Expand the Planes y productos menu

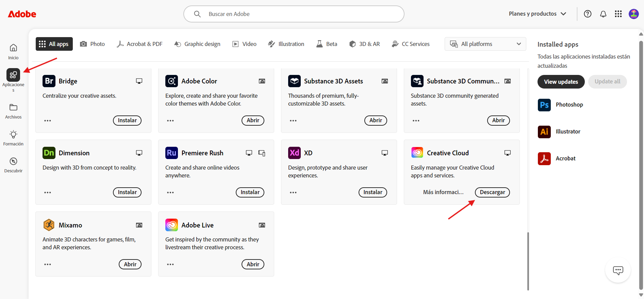click(x=537, y=14)
